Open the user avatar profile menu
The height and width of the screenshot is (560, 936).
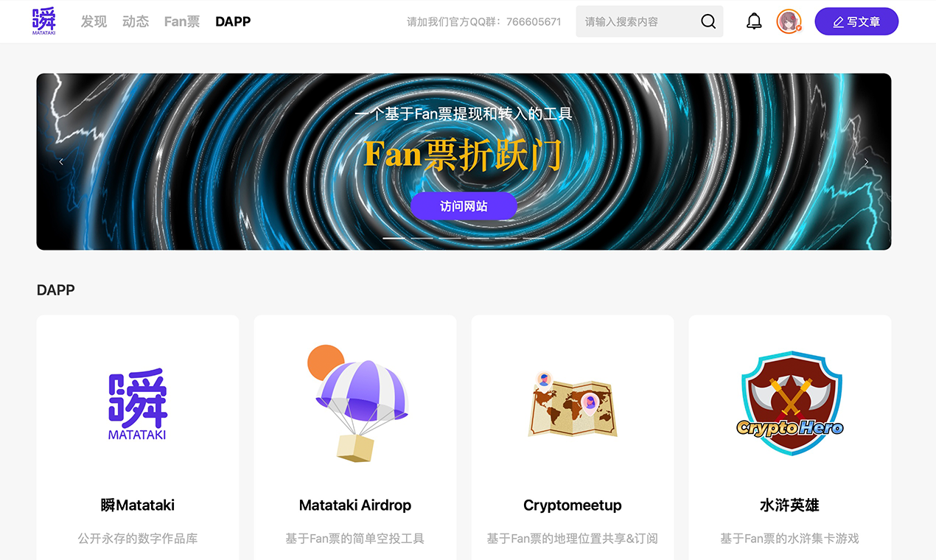789,21
